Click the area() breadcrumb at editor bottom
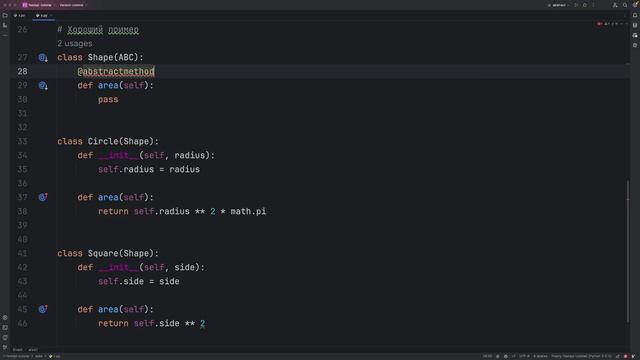This screenshot has height=360, width=640. [33, 350]
